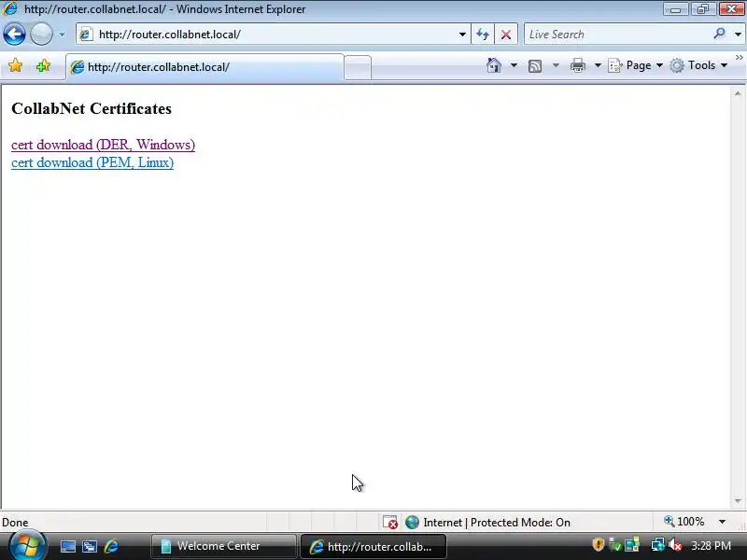Click the Switch between windows icon
This screenshot has height=560, width=747.
tap(89, 546)
